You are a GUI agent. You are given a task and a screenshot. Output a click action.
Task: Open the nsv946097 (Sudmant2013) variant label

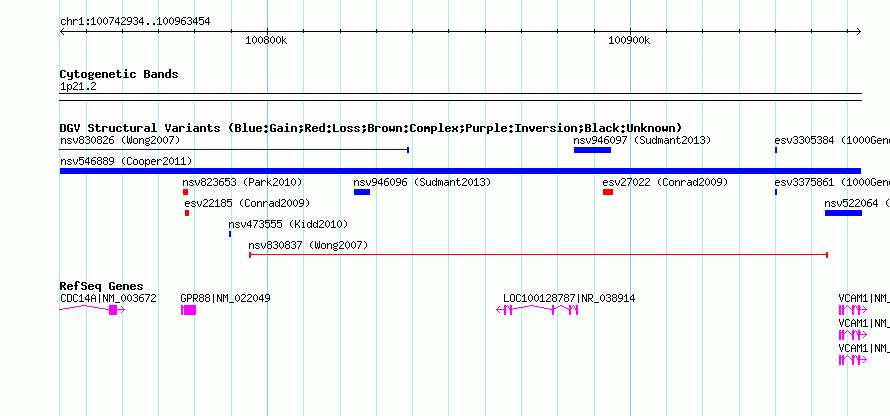(641, 140)
